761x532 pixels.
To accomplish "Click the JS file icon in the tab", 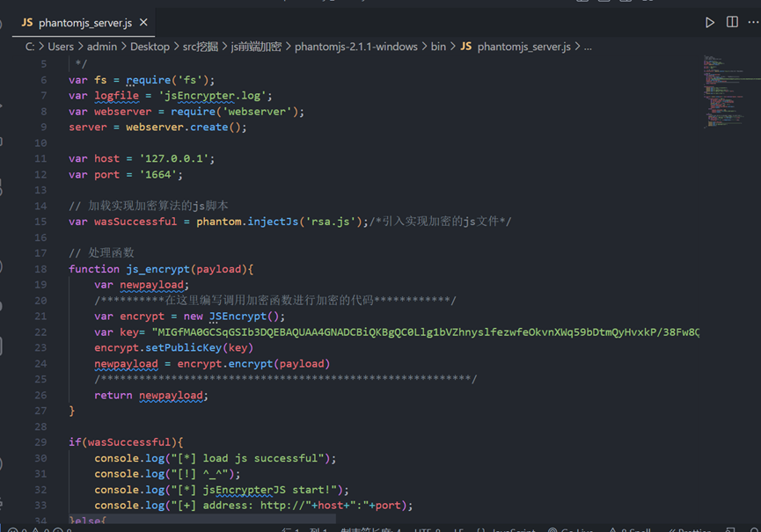I will pos(27,22).
